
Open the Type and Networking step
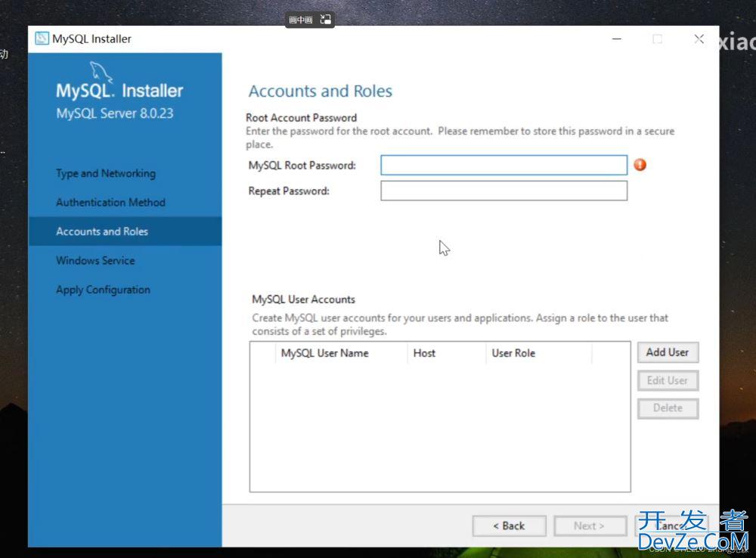[106, 174]
